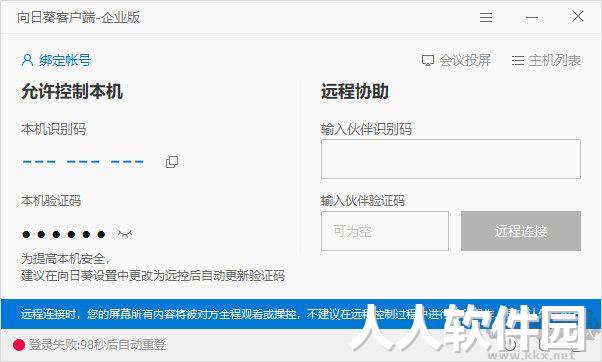The height and width of the screenshot is (362, 602).
Task: Minimize the 向日葵客户端 window
Action: pyautogui.click(x=532, y=17)
